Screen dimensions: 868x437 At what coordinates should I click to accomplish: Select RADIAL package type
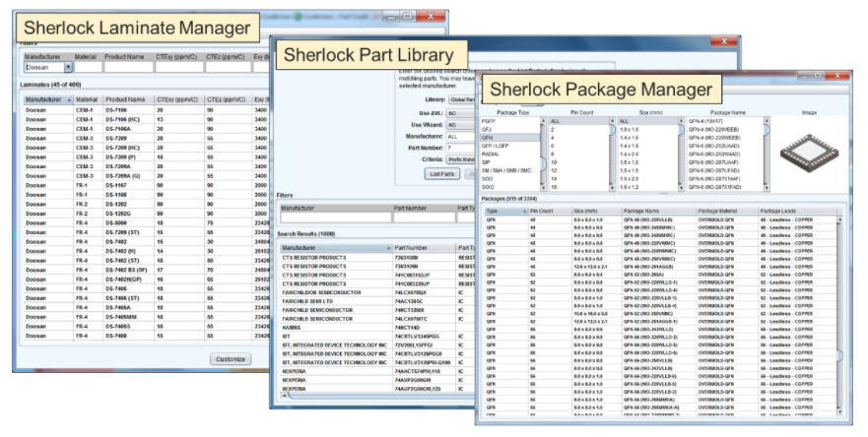[x=491, y=154]
